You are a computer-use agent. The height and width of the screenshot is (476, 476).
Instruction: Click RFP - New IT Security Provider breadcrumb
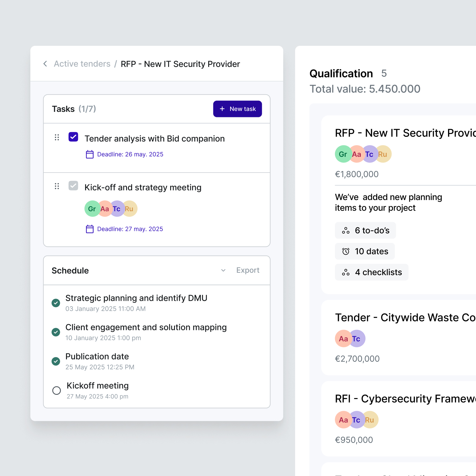point(180,64)
